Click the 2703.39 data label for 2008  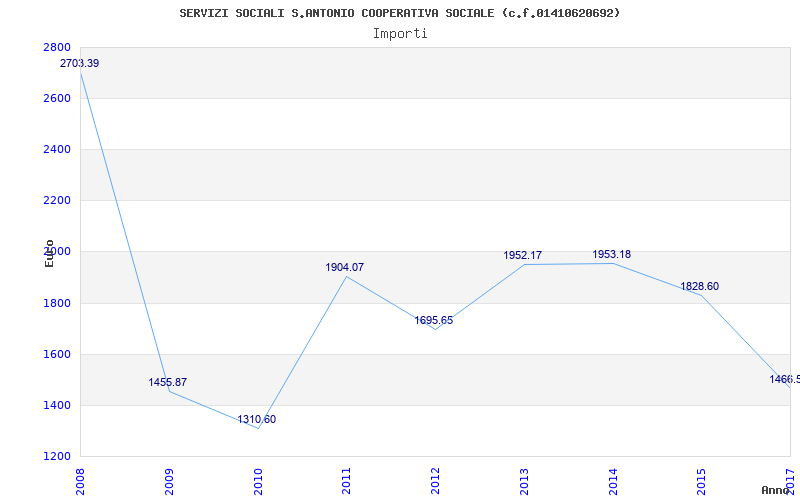pos(80,64)
